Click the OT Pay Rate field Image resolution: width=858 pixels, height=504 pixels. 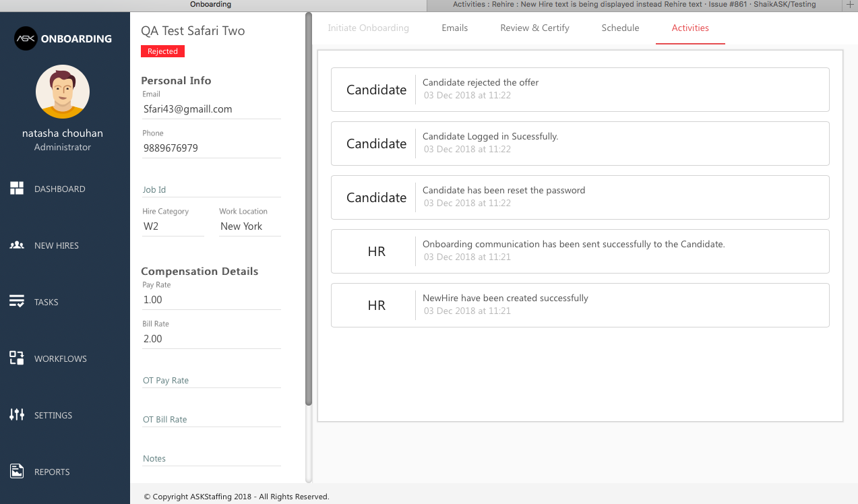click(x=211, y=380)
